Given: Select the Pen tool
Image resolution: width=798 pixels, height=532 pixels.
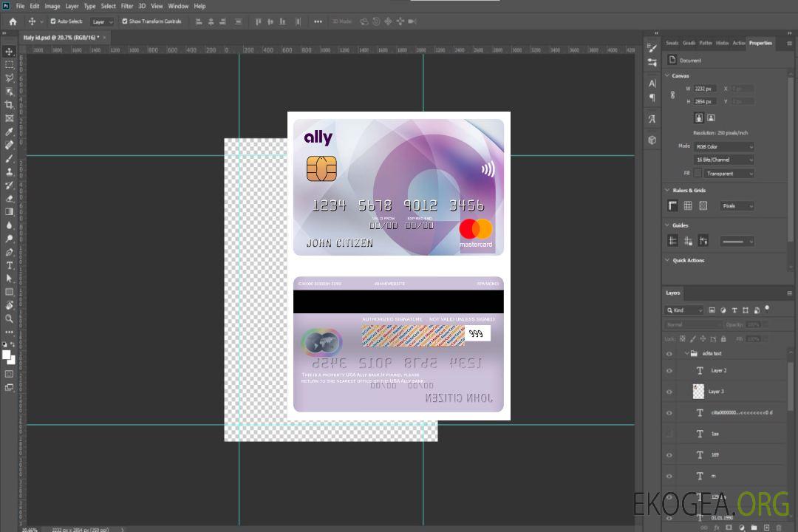Looking at the screenshot, I should (9, 252).
